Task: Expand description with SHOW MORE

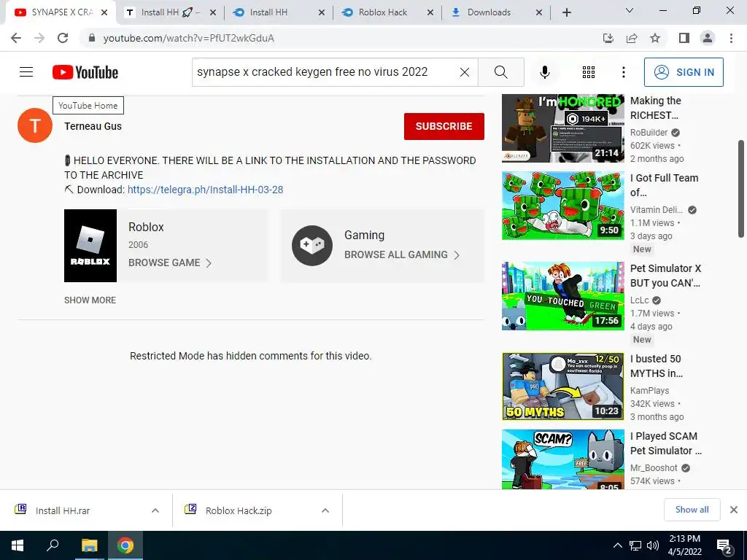Action: click(90, 300)
